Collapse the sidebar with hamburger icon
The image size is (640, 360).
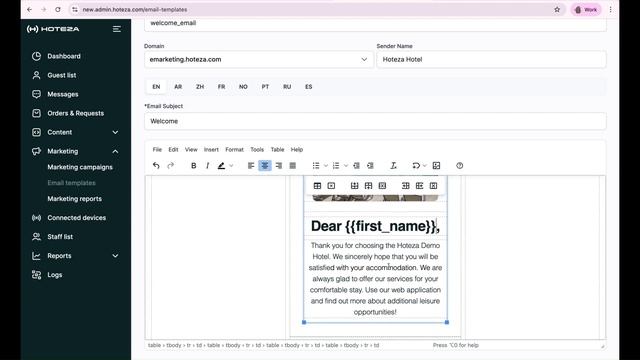click(117, 29)
